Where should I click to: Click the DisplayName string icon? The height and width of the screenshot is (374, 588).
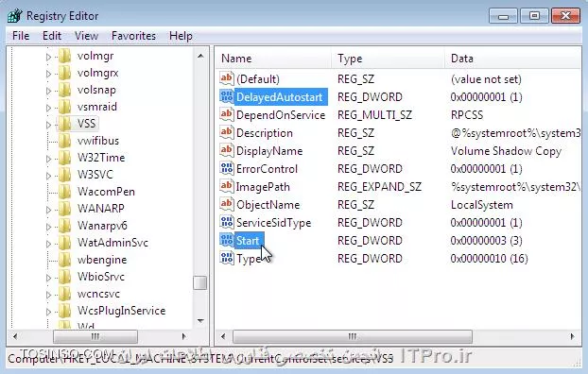coord(227,151)
